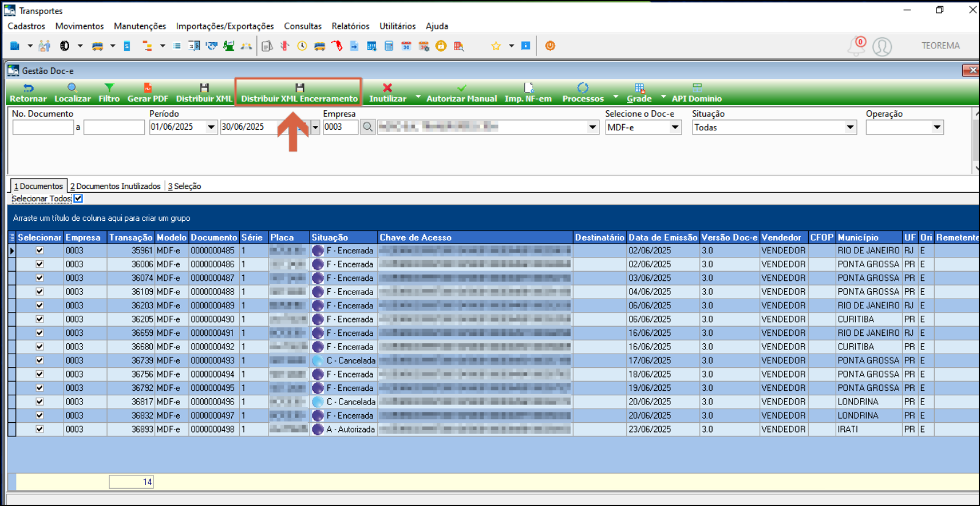Screen dimensions: 980x506
Task: Click the red fuel pump toolbar icon
Action: coord(337,46)
